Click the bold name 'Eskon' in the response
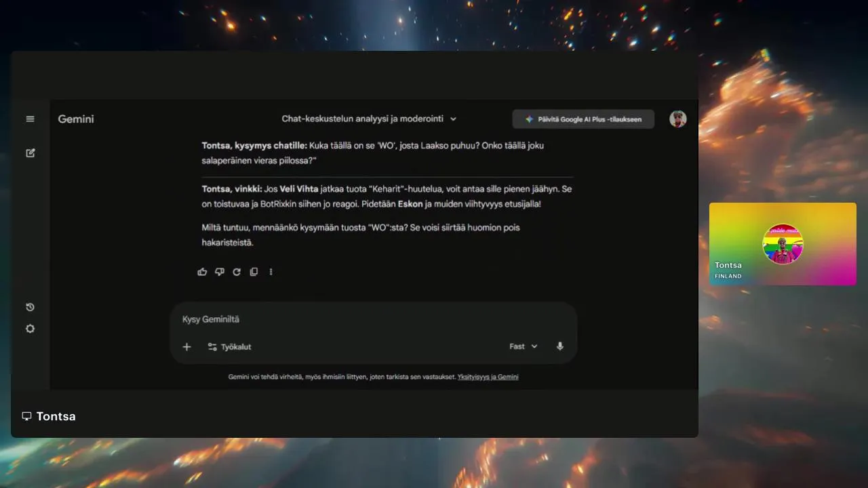 coord(410,203)
